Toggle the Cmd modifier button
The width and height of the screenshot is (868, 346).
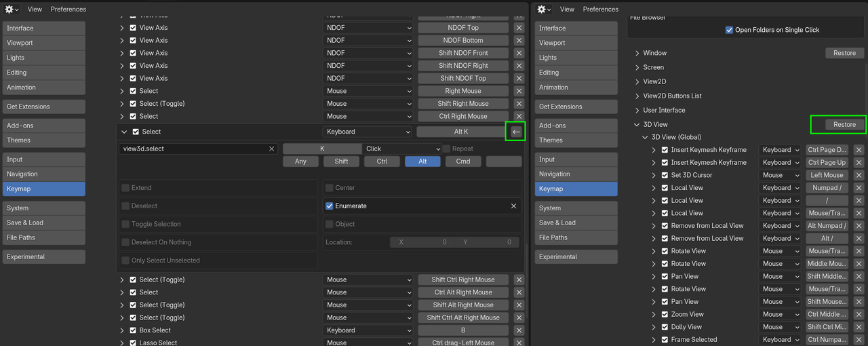coord(463,161)
